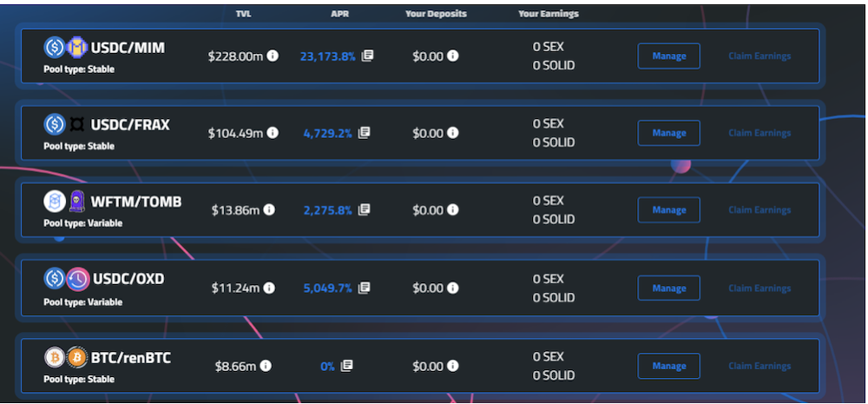
Task: Click the USDC token icon in USDC/FRAX row
Action: 55,124
